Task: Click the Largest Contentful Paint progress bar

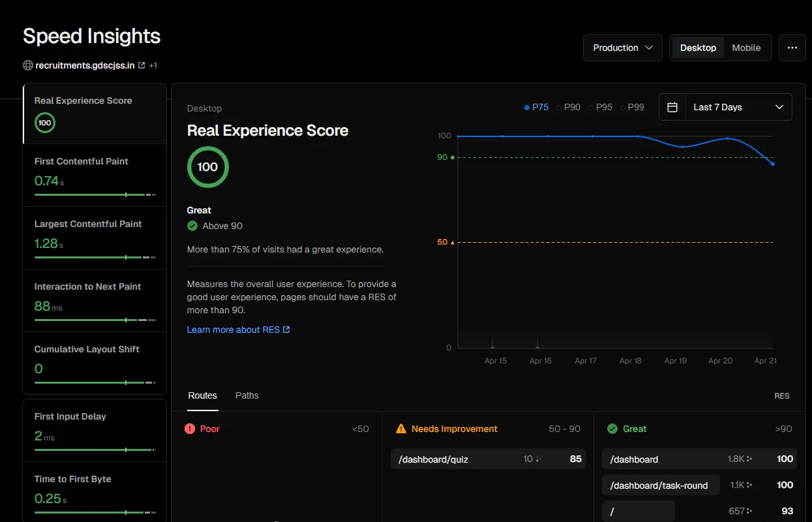Action: [x=95, y=257]
